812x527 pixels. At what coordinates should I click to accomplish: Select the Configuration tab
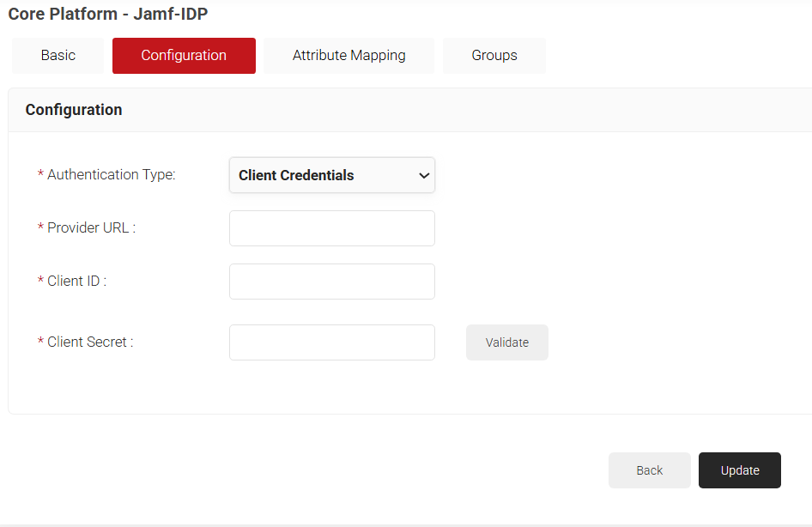[184, 56]
